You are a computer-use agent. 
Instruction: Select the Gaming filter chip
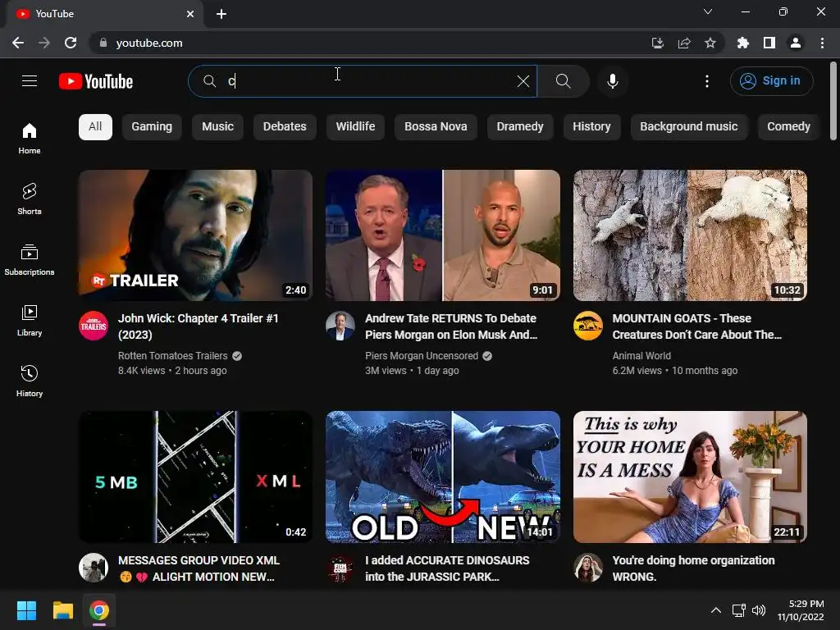point(152,127)
